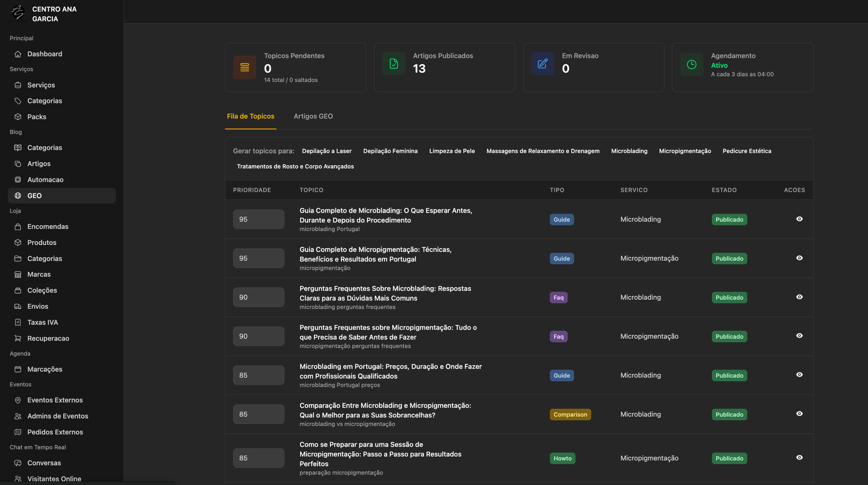Open Taxas IVA in the sidebar
868x485 pixels.
(62, 323)
